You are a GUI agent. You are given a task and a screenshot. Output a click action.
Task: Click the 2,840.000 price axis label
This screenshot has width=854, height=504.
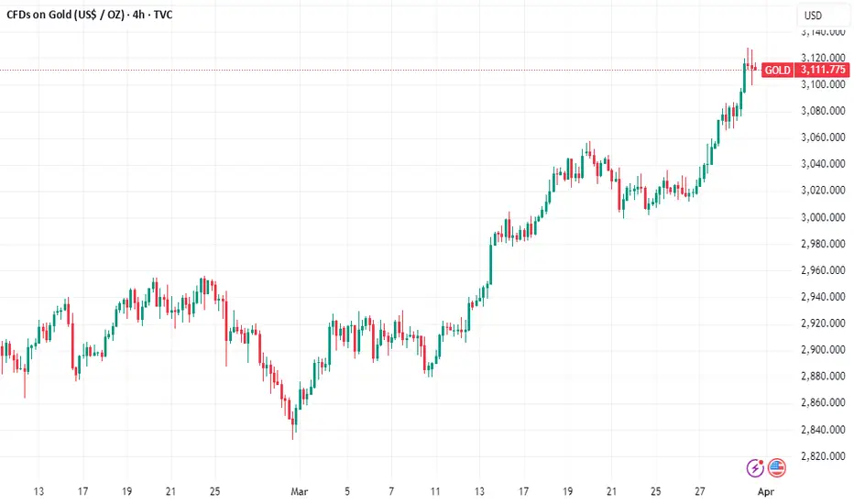point(823,430)
